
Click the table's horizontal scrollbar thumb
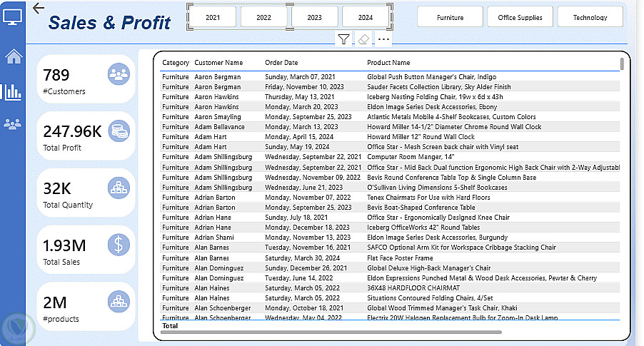(x=331, y=332)
